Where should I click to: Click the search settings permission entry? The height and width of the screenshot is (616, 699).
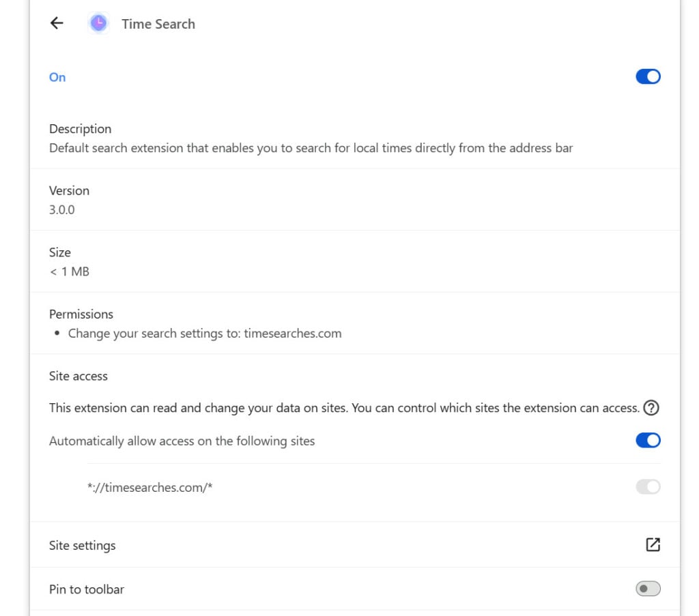205,334
